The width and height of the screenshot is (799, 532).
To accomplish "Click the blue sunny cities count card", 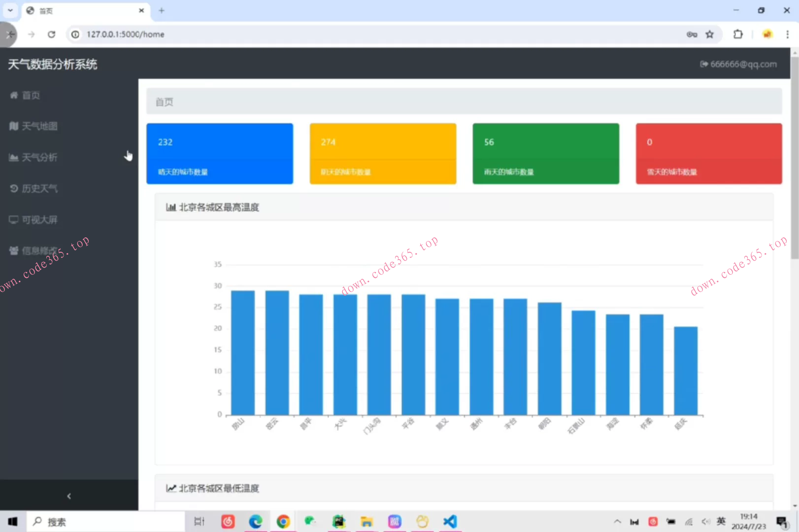I will [220, 154].
